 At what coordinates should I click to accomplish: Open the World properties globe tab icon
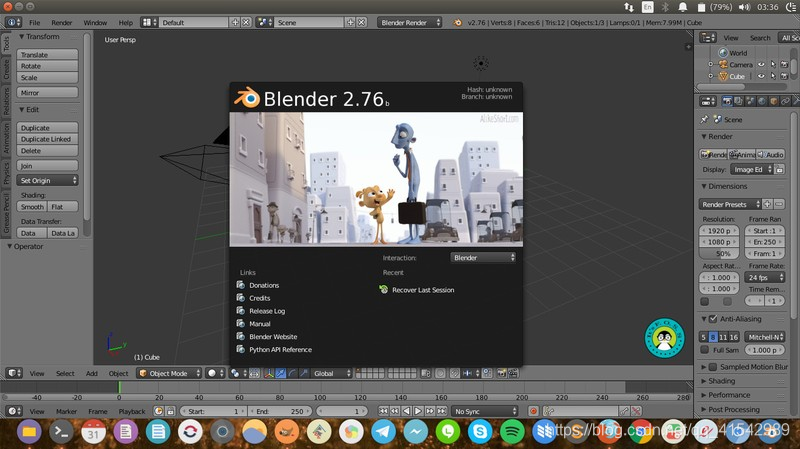pos(762,102)
